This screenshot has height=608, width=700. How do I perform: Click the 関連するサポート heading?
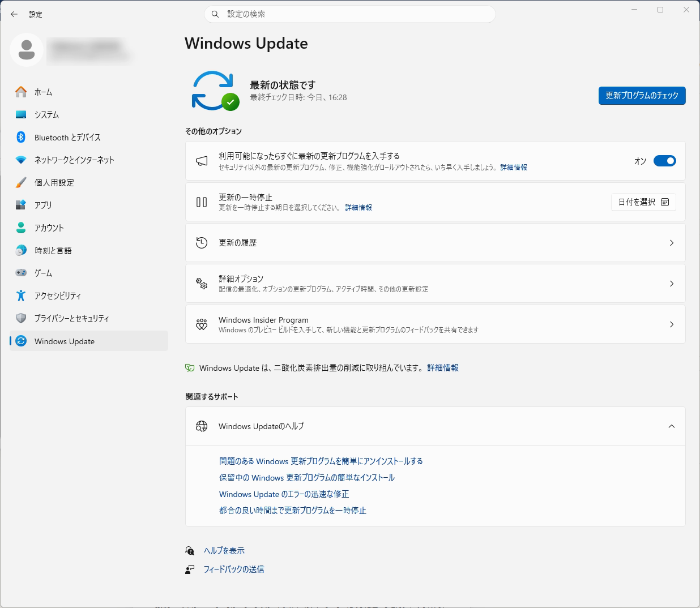tap(212, 397)
